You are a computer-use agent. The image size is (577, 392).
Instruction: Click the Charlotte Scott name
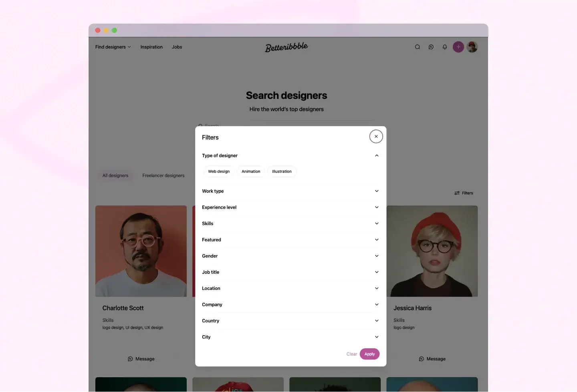tap(123, 308)
